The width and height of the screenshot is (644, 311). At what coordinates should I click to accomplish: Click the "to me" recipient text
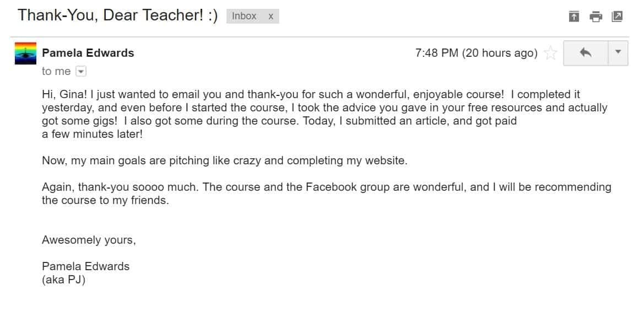coord(56,71)
